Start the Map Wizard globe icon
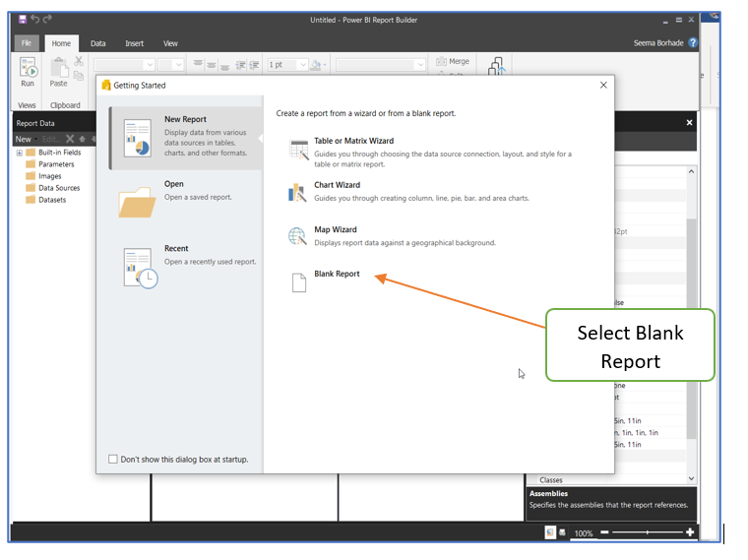 tap(298, 236)
